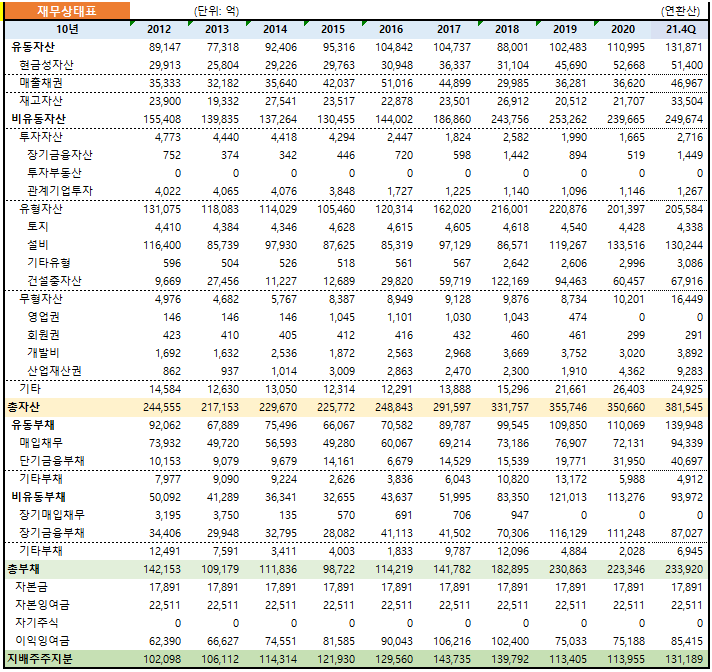The height and width of the screenshot is (672, 712).
Task: Select the 매출채권 row label
Action: pos(41,83)
